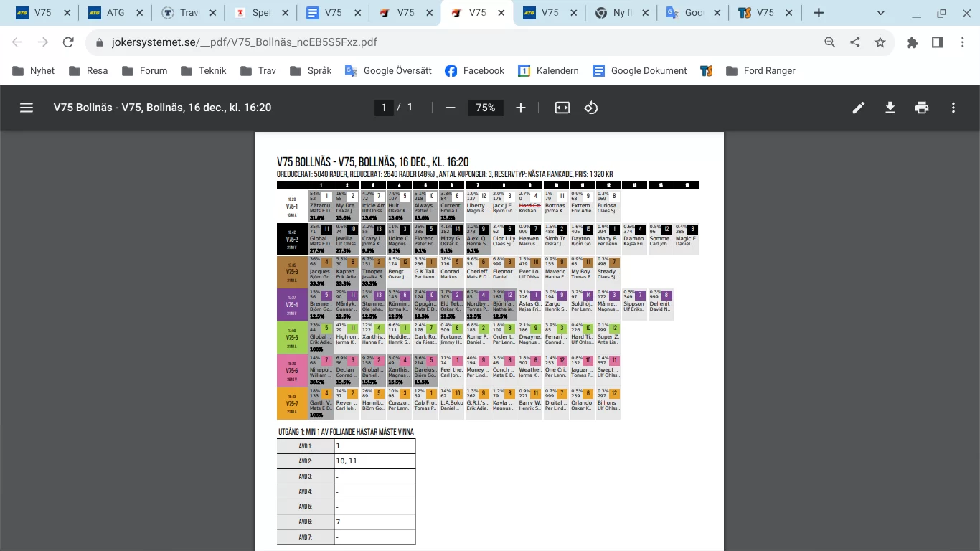The height and width of the screenshot is (551, 980).
Task: Download the PDF file
Action: tap(890, 108)
